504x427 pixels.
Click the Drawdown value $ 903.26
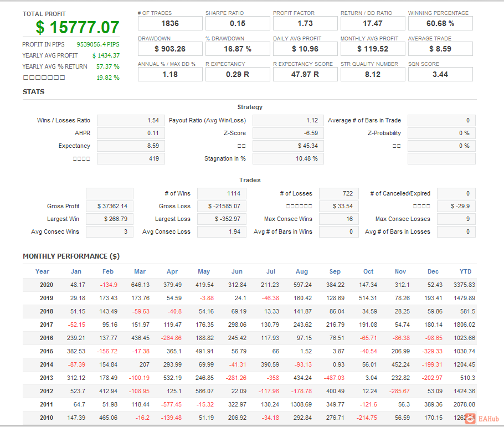coord(170,49)
